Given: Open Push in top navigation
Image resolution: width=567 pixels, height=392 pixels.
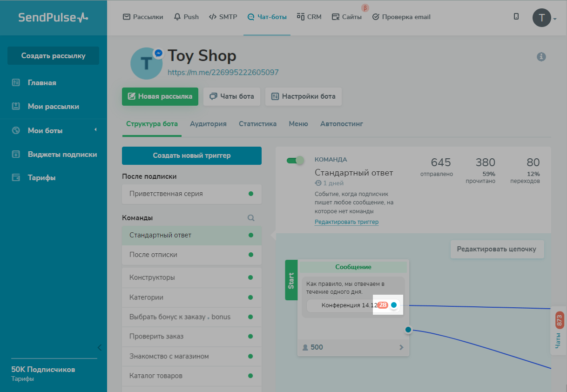Looking at the screenshot, I should tap(186, 17).
